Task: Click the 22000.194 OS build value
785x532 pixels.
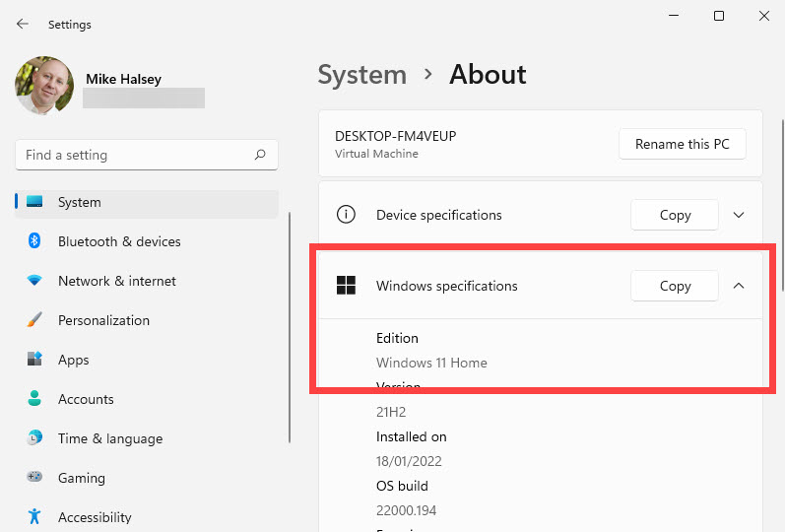Action: pos(406,510)
